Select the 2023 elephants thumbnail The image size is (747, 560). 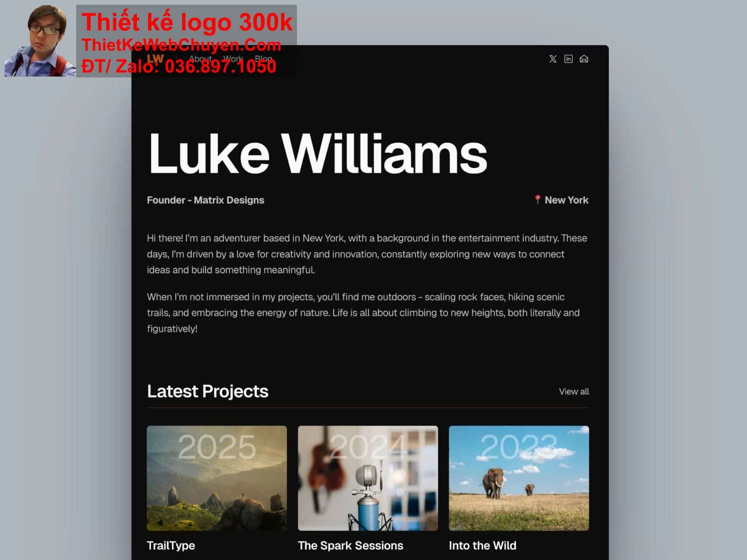(519, 478)
